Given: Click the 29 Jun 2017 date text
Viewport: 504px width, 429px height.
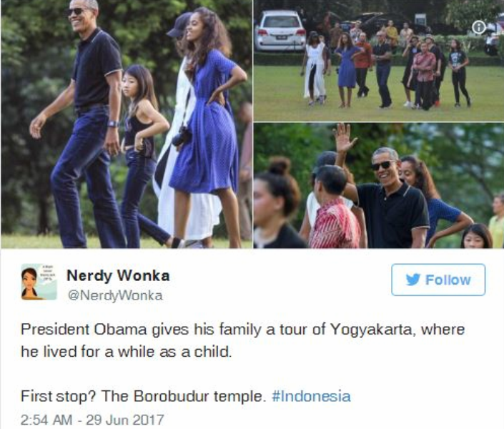Looking at the screenshot, I should tap(125, 420).
